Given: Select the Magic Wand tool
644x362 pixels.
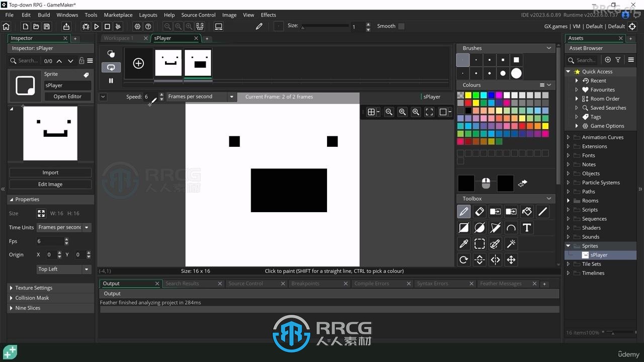Looking at the screenshot, I should [x=511, y=244].
